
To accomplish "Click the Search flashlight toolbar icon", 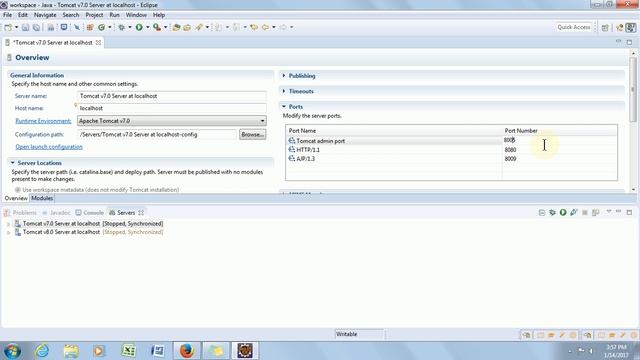I will 199,27.
